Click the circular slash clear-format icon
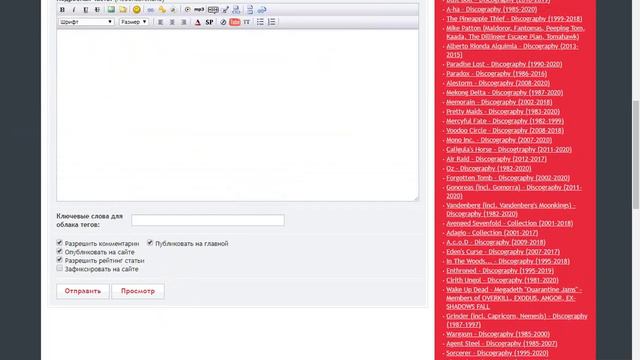Image resolution: width=640 pixels, height=360 pixels. (x=223, y=22)
